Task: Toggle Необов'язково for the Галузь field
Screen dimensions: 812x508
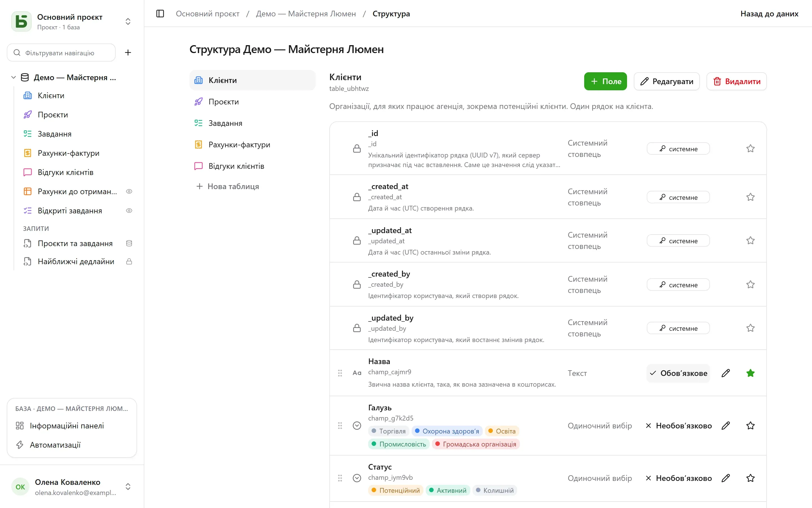Action: pos(678,426)
